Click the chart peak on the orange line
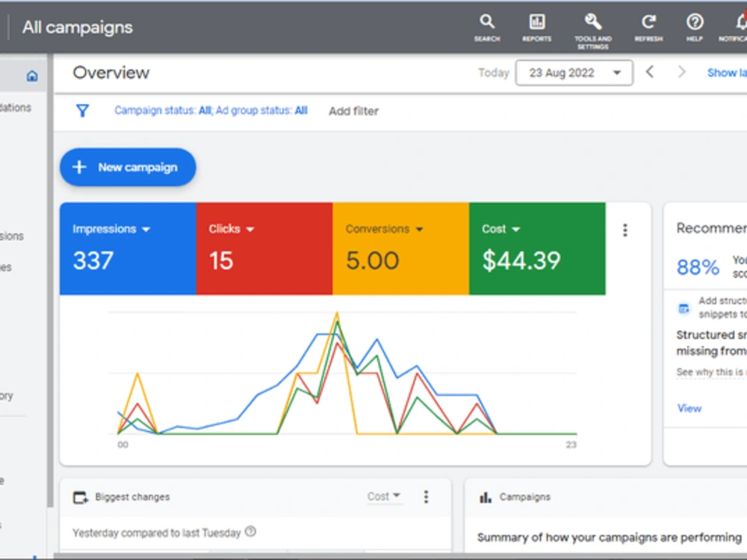Image resolution: width=747 pixels, height=560 pixels. click(337, 313)
